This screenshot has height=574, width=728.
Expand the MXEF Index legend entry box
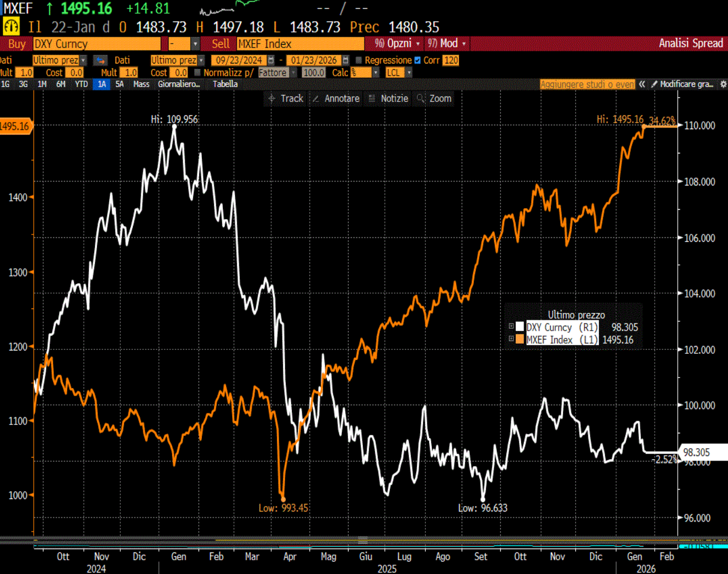[x=511, y=339]
